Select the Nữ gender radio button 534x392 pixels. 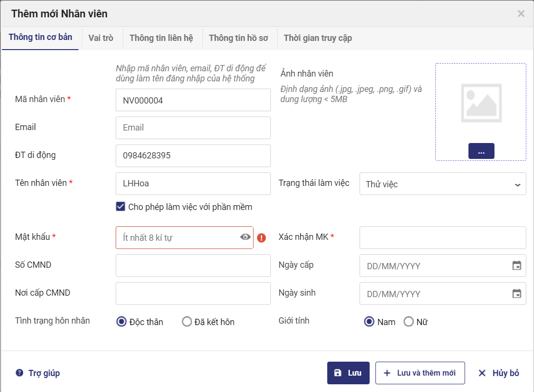pos(409,322)
